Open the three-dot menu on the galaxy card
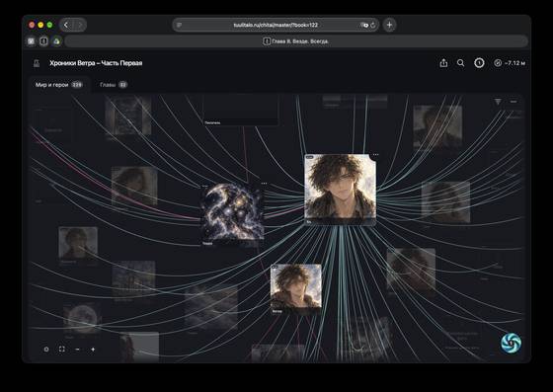Image resolution: width=553 pixels, height=392 pixels. point(264,184)
